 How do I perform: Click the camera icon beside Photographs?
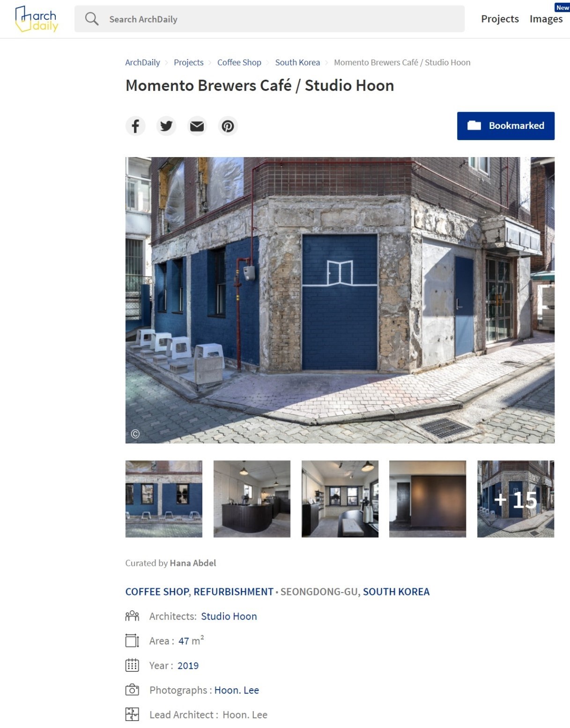coord(133,690)
